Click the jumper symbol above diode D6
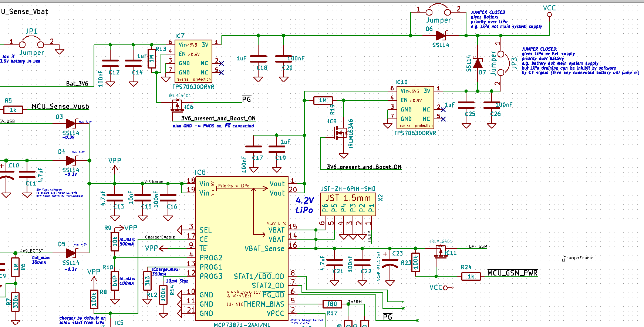The width and height of the screenshot is (644, 327). pos(438,10)
